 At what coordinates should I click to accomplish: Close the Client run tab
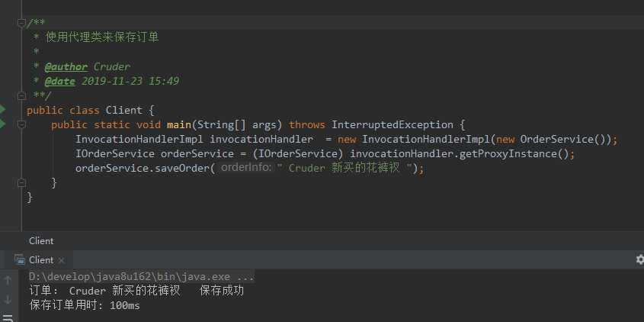click(x=61, y=260)
